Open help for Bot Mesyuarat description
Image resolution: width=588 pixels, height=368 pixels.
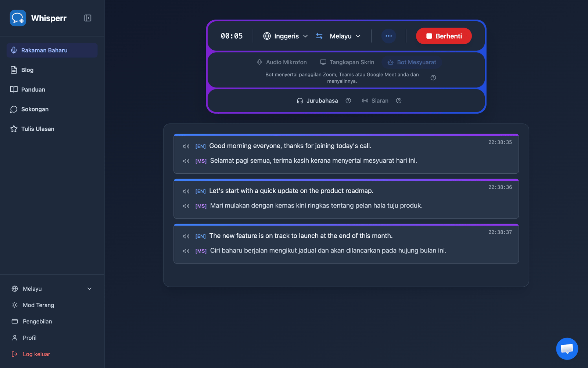tap(433, 78)
